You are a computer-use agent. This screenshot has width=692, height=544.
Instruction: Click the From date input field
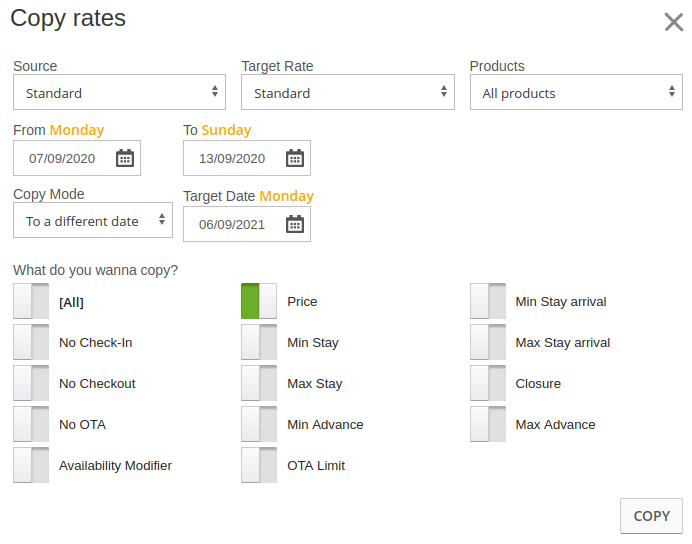(x=64, y=158)
